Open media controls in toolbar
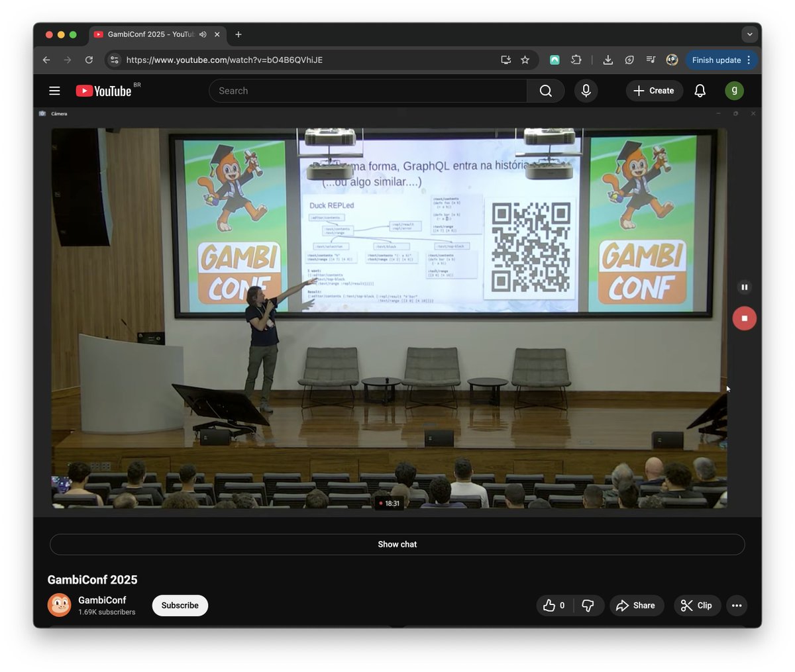Image resolution: width=795 pixels, height=672 pixels. 651,60
